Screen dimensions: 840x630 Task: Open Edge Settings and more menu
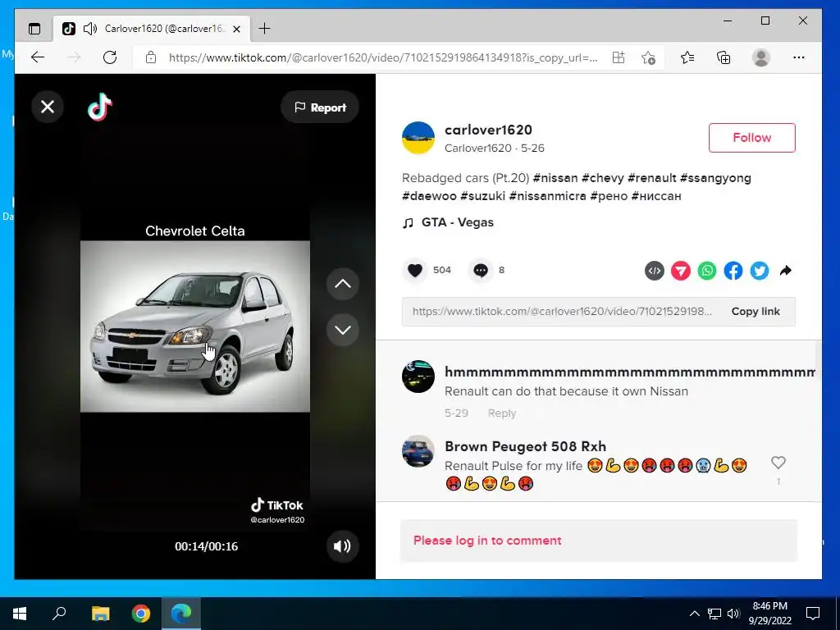click(799, 57)
